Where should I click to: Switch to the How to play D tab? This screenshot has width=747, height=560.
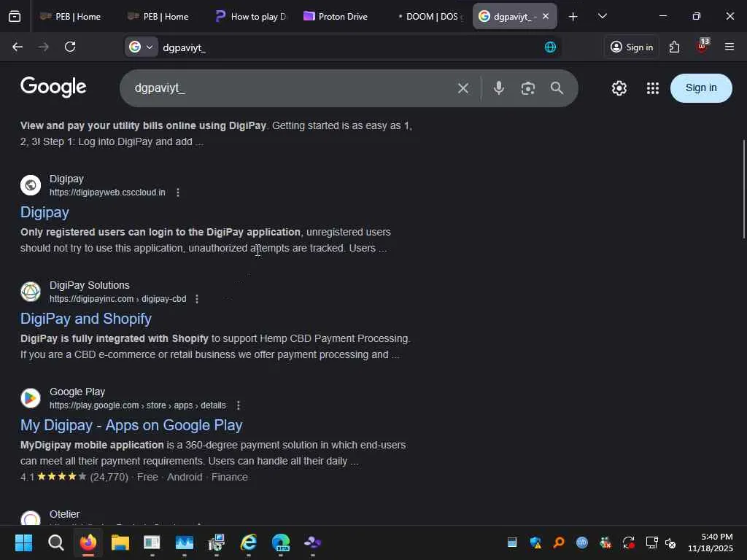(x=251, y=17)
